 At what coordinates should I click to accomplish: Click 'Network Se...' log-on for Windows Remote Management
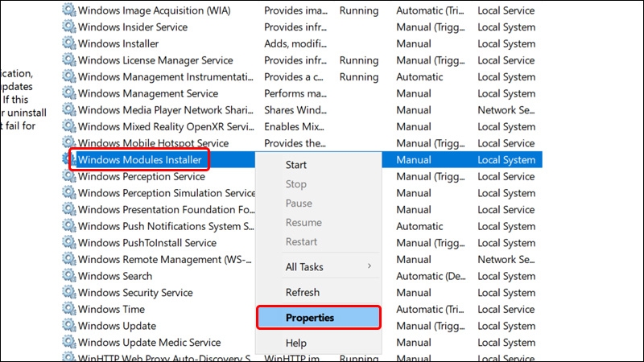[x=506, y=260]
